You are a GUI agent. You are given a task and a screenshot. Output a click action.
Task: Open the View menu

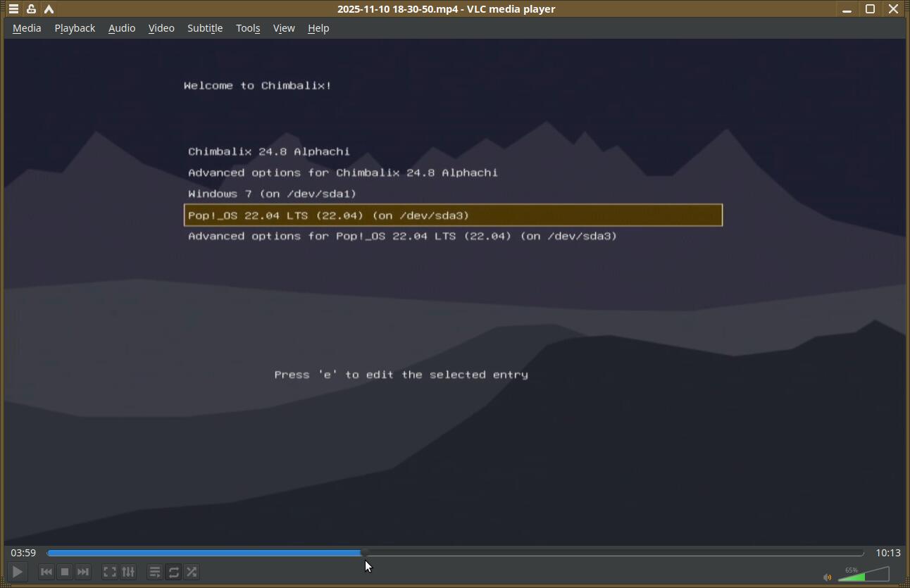point(284,28)
